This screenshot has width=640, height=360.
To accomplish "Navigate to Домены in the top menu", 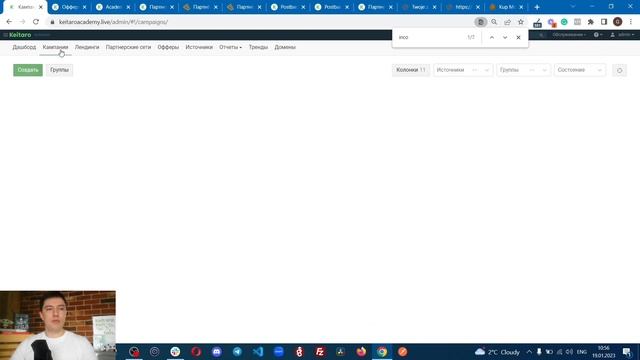I will (x=285, y=47).
